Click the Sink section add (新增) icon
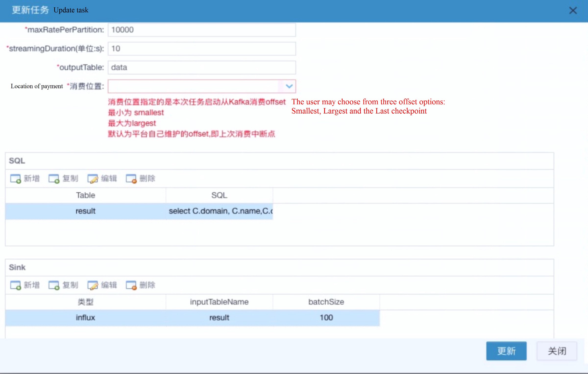Screen dimensions: 588x374 [x=15, y=285]
